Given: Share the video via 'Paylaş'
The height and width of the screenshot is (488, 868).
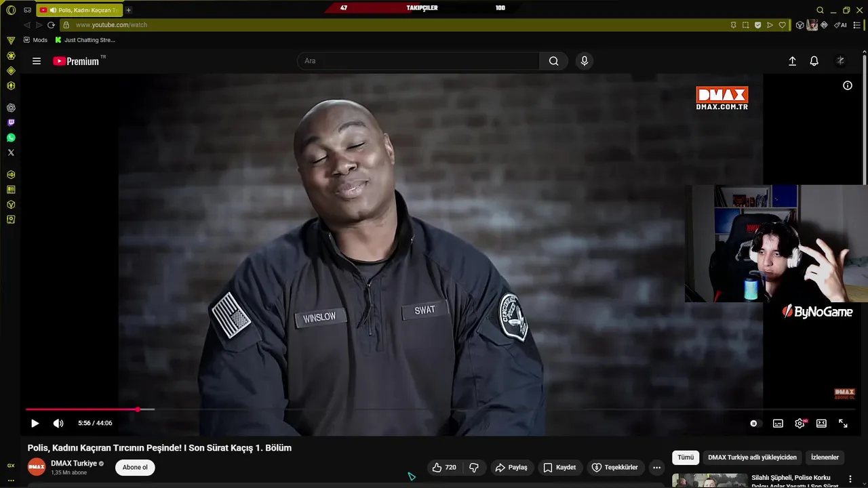Looking at the screenshot, I should click(511, 468).
